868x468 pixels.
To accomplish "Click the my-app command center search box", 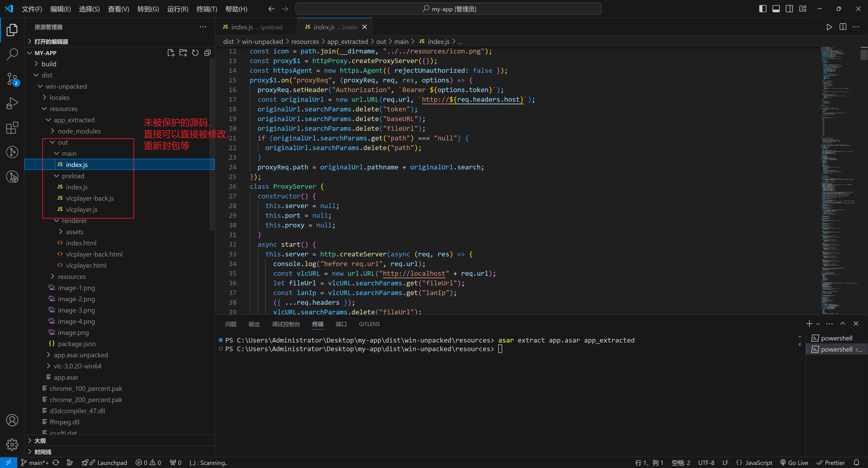I will [448, 9].
